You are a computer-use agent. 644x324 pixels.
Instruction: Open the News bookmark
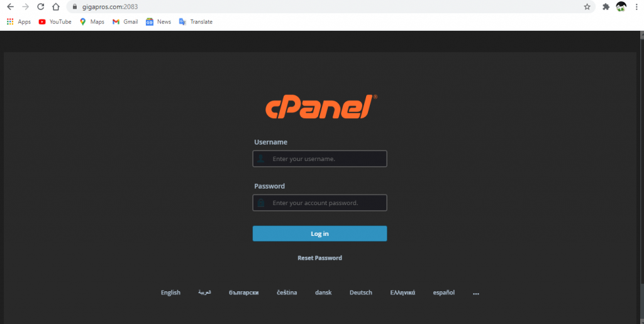[158, 21]
